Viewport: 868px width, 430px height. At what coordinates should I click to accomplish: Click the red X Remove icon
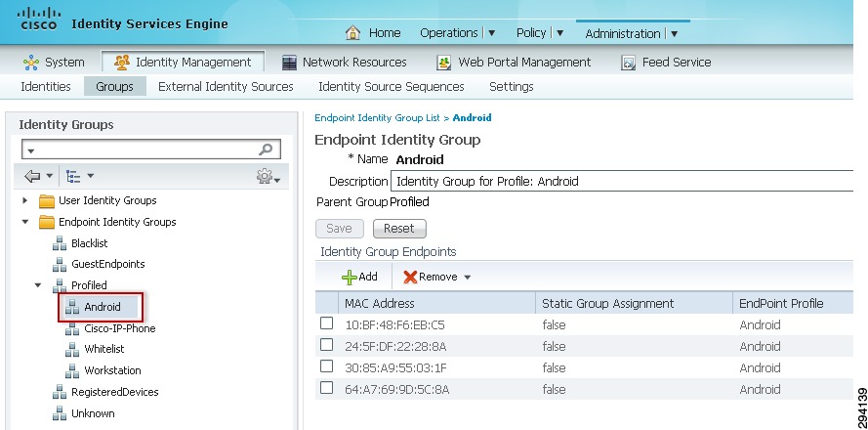410,278
